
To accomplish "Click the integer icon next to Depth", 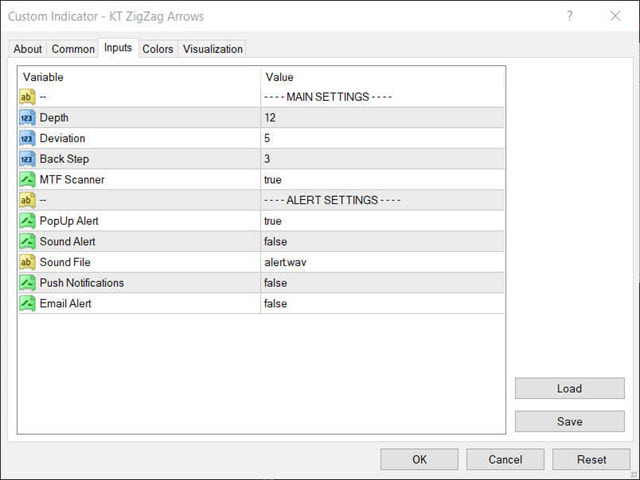I will (27, 118).
